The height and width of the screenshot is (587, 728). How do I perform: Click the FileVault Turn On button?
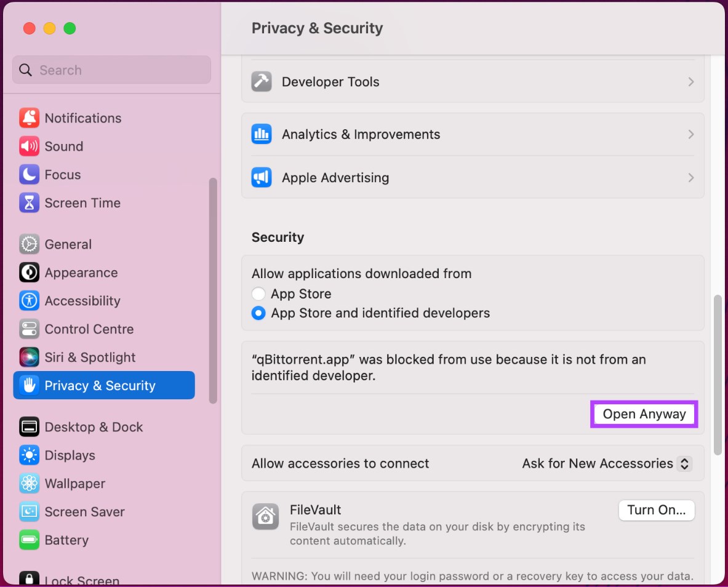[656, 510]
